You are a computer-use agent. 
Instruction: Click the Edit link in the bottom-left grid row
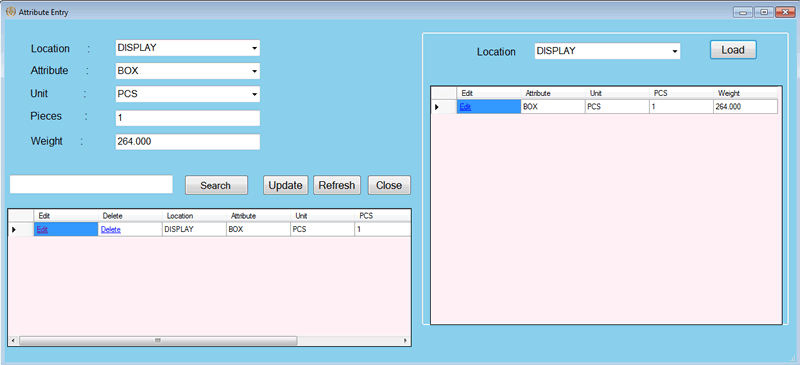(42, 230)
